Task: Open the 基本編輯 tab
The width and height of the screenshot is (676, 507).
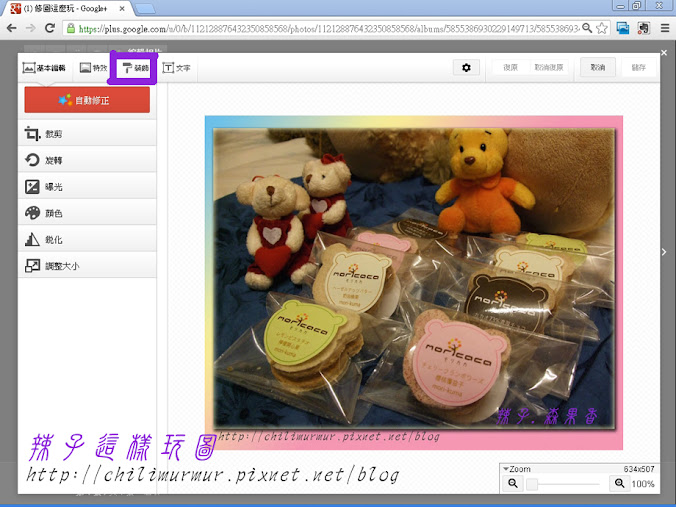Action: 44,68
